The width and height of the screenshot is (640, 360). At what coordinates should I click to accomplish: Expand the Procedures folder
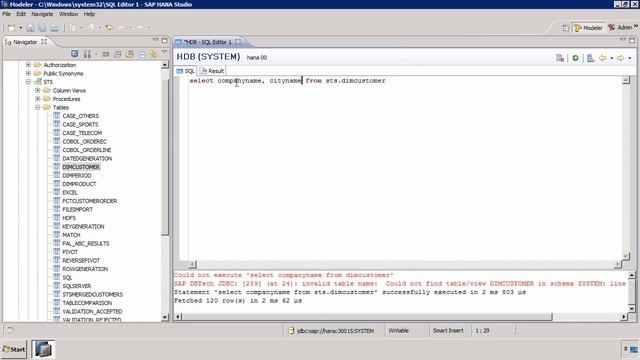(38, 99)
